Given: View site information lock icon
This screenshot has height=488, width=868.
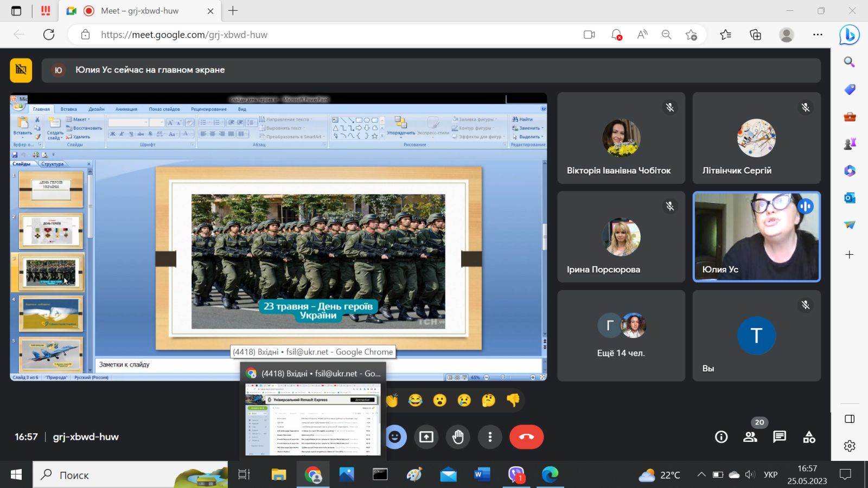Looking at the screenshot, I should click(85, 35).
